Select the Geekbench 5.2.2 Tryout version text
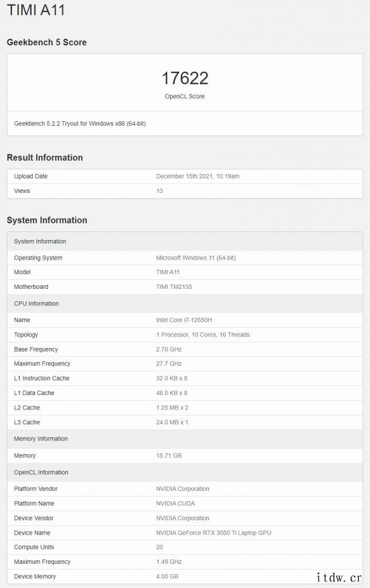 80,123
